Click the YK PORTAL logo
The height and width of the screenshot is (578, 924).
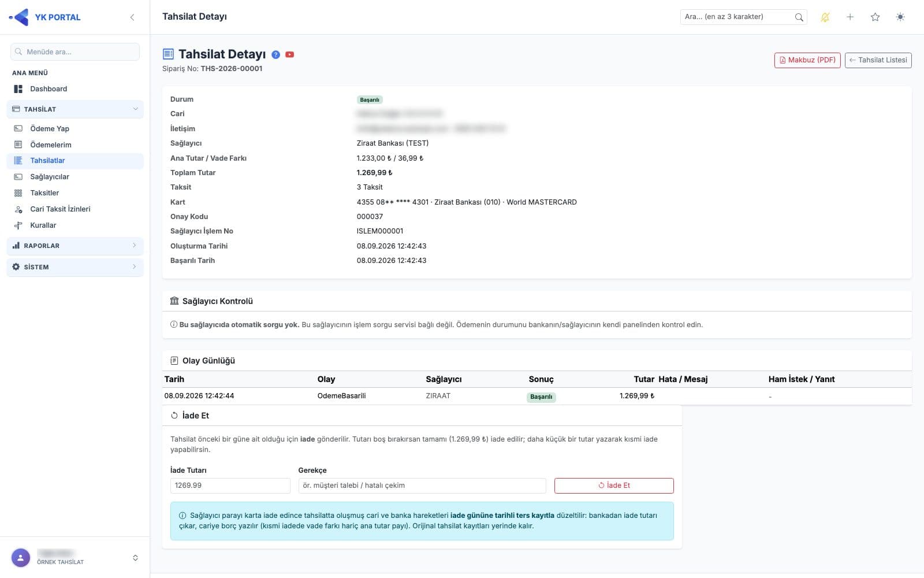point(45,17)
